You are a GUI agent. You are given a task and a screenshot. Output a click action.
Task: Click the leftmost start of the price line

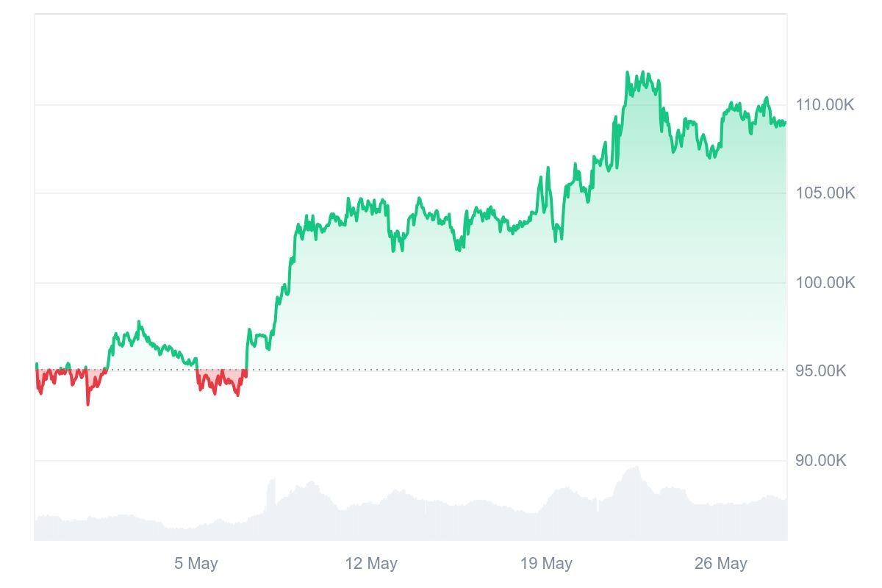click(x=36, y=365)
